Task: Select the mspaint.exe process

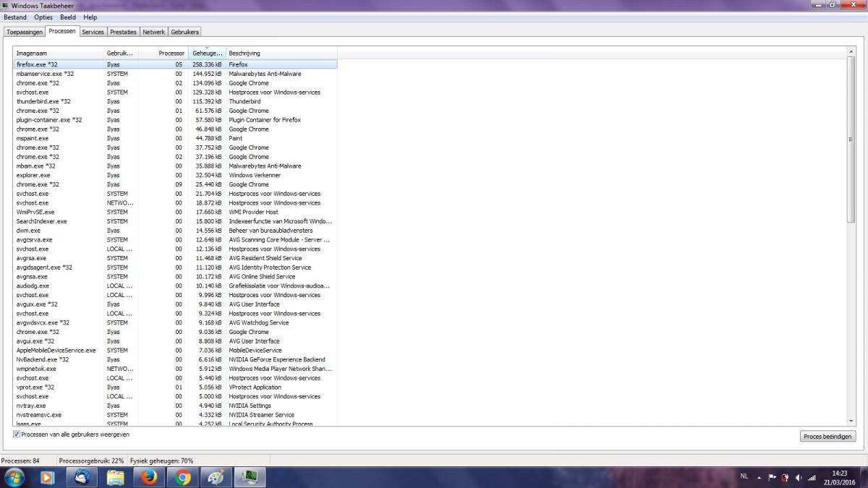Action: (x=175, y=138)
